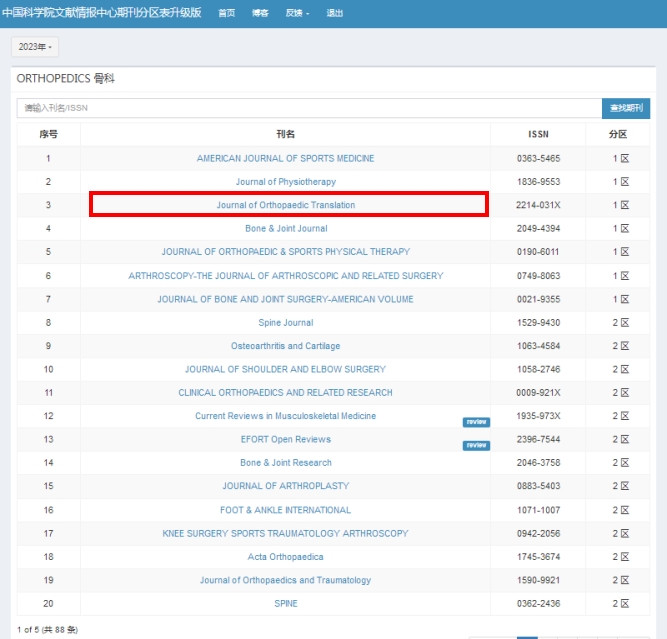Open the Journal of Physiotherapy link
667x639 pixels.
tap(285, 182)
